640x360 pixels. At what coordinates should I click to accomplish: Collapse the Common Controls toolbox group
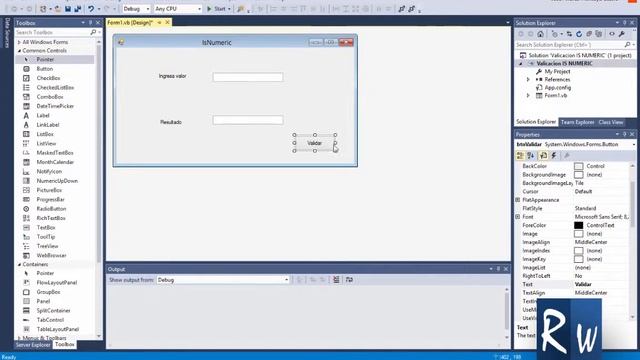pos(19,51)
